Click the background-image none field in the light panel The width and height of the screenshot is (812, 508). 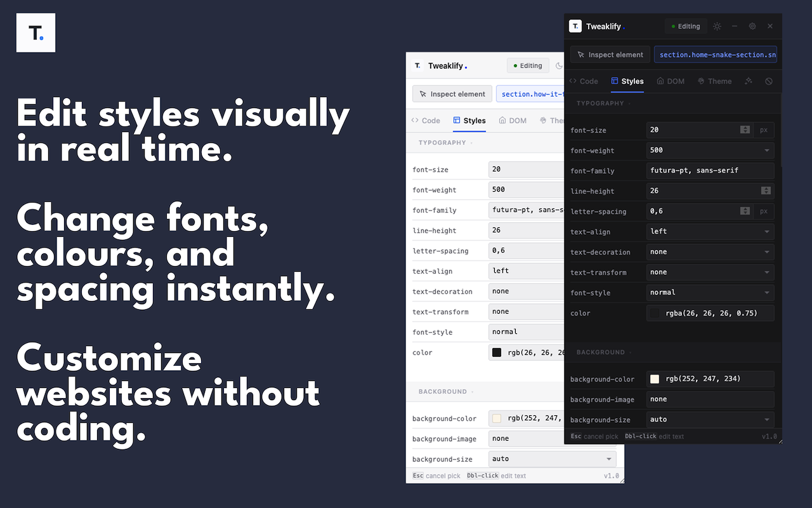(527, 439)
